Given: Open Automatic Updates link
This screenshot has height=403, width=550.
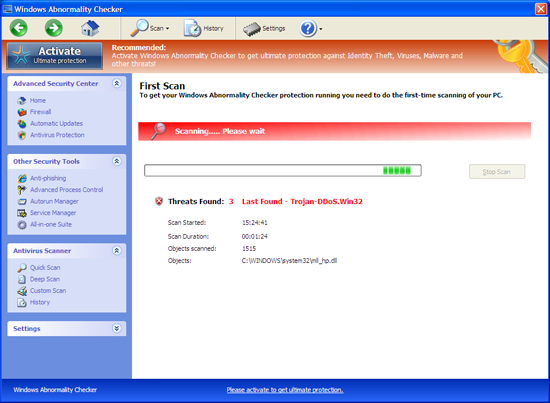Looking at the screenshot, I should pos(56,123).
